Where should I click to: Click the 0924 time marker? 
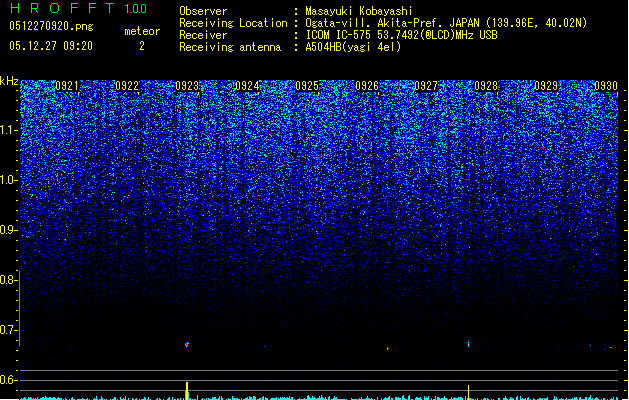[247, 86]
